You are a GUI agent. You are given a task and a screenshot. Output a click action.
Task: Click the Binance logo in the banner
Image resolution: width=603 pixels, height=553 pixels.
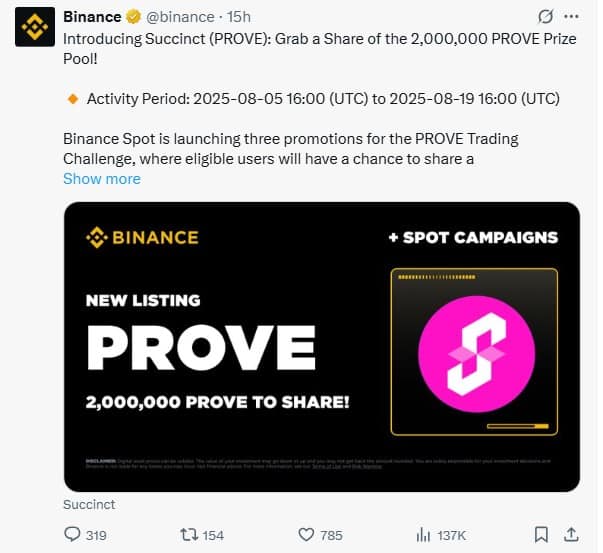(x=142, y=238)
